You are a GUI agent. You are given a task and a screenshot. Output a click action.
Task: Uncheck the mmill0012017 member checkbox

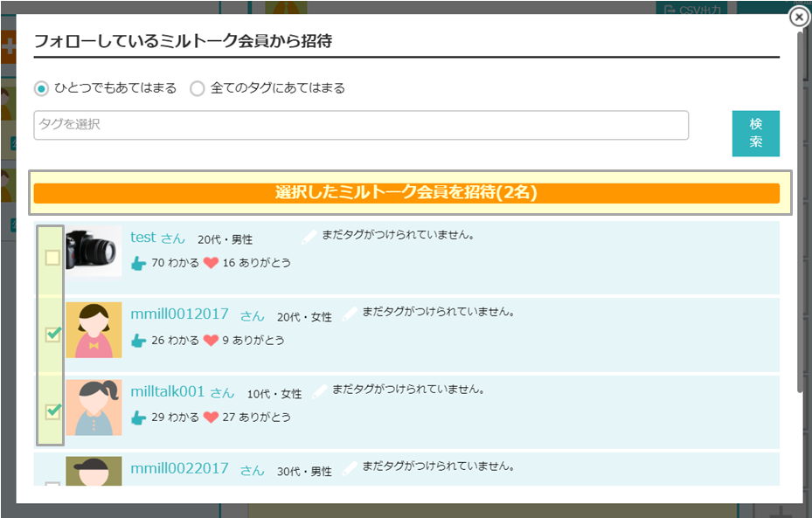(x=52, y=335)
